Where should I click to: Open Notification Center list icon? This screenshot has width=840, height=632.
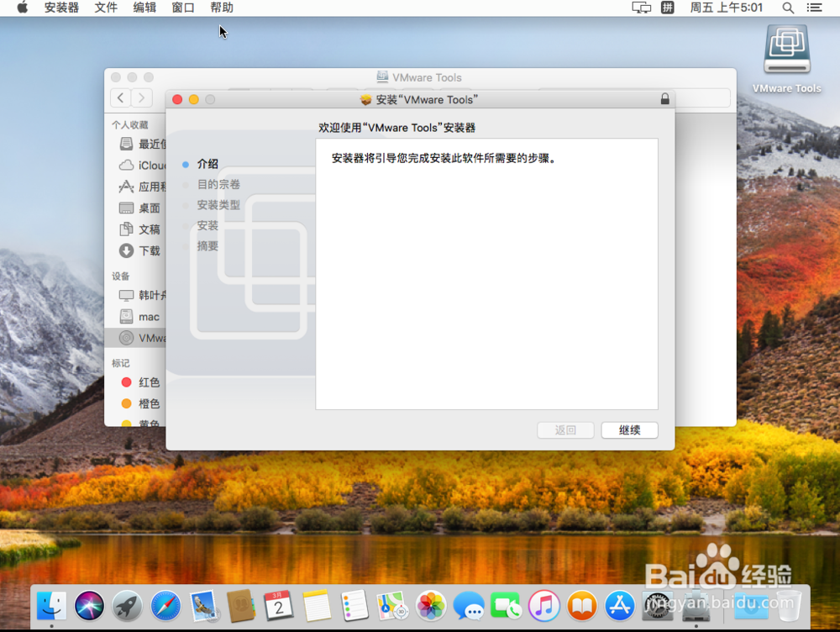point(814,8)
